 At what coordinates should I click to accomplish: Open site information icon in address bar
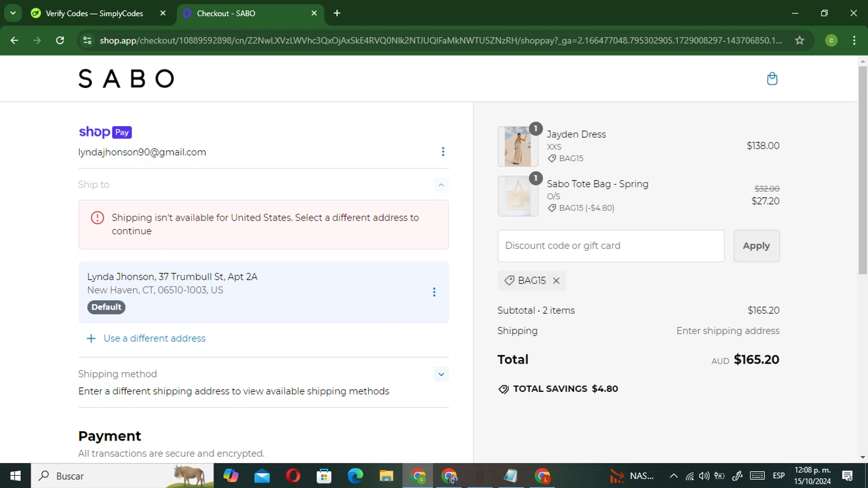87,41
